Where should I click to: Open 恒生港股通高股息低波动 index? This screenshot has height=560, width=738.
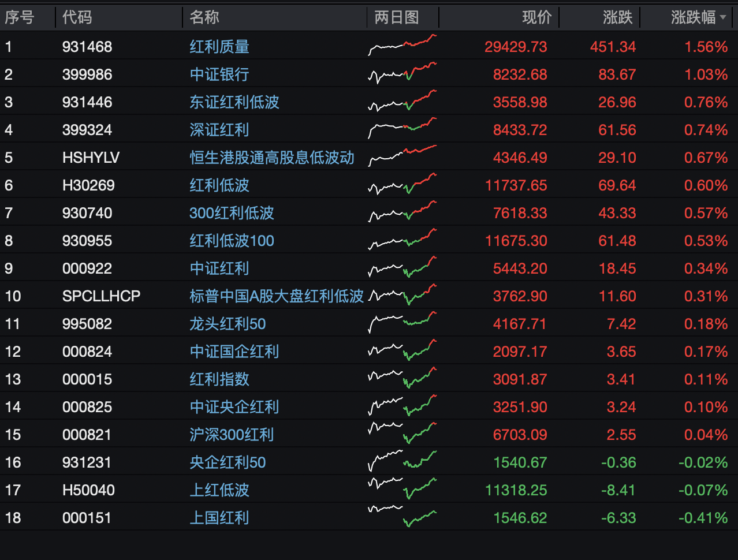(x=272, y=158)
